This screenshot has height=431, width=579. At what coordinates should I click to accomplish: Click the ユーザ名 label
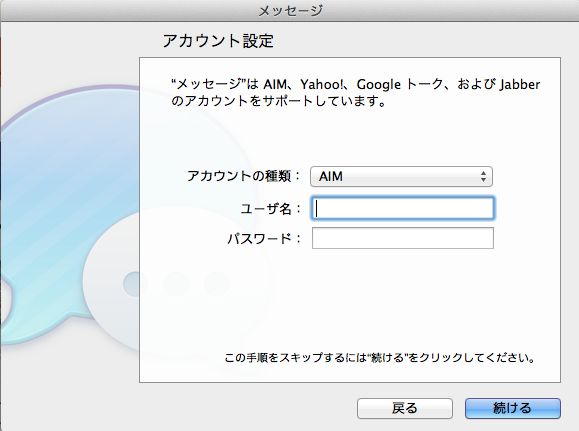tap(271, 209)
